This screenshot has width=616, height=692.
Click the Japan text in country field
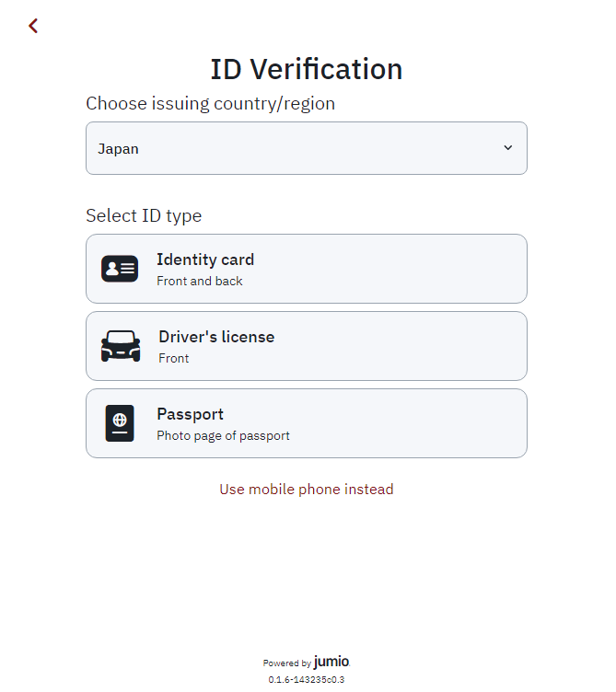pos(119,148)
